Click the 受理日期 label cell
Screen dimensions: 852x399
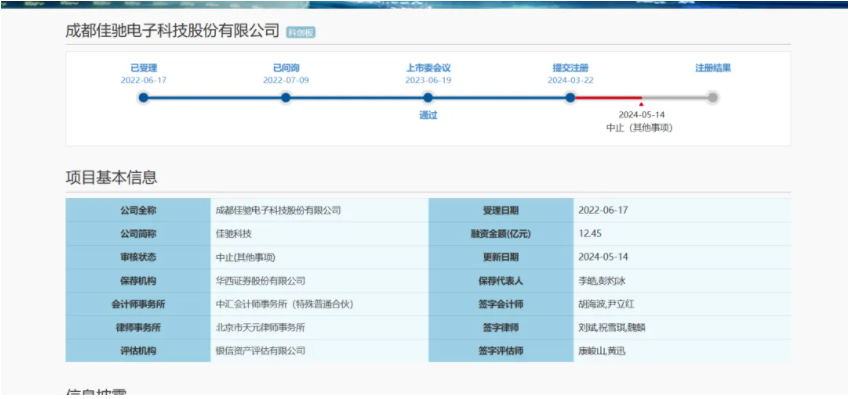(501, 210)
